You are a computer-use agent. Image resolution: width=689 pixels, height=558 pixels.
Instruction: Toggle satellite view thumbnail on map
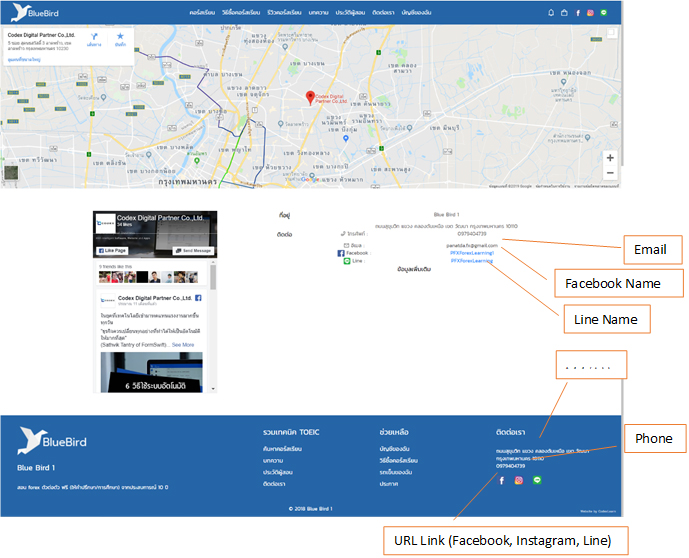[11, 172]
